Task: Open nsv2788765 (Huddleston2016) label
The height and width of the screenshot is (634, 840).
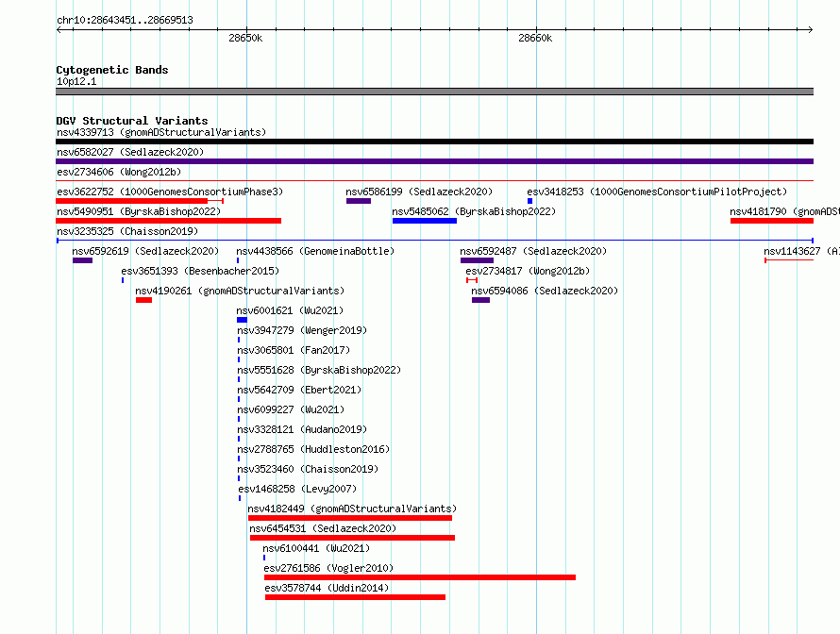Action: click(313, 449)
